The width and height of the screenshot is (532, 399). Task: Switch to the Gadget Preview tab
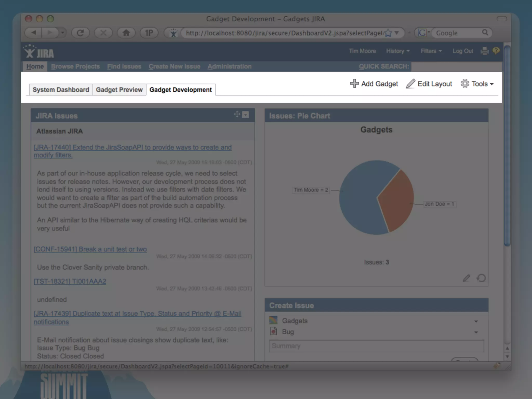coord(119,90)
